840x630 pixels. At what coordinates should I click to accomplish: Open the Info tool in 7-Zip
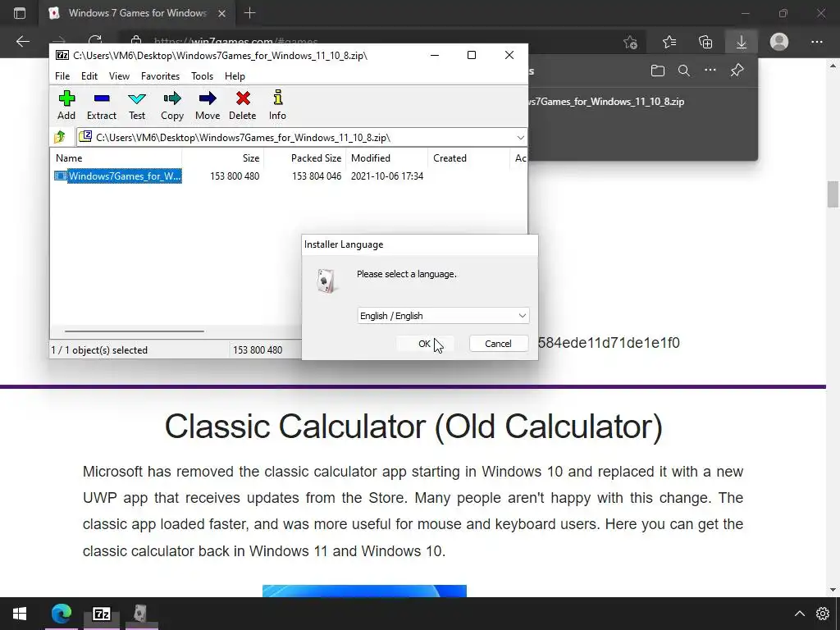coord(277,105)
